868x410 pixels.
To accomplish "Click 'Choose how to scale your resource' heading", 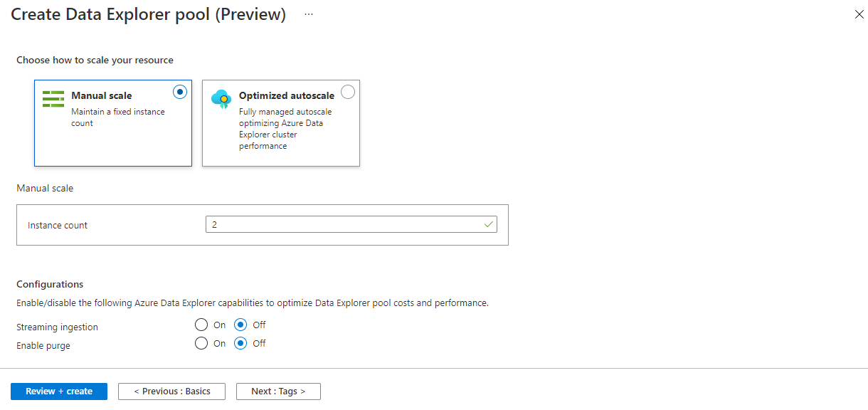I will [95, 60].
